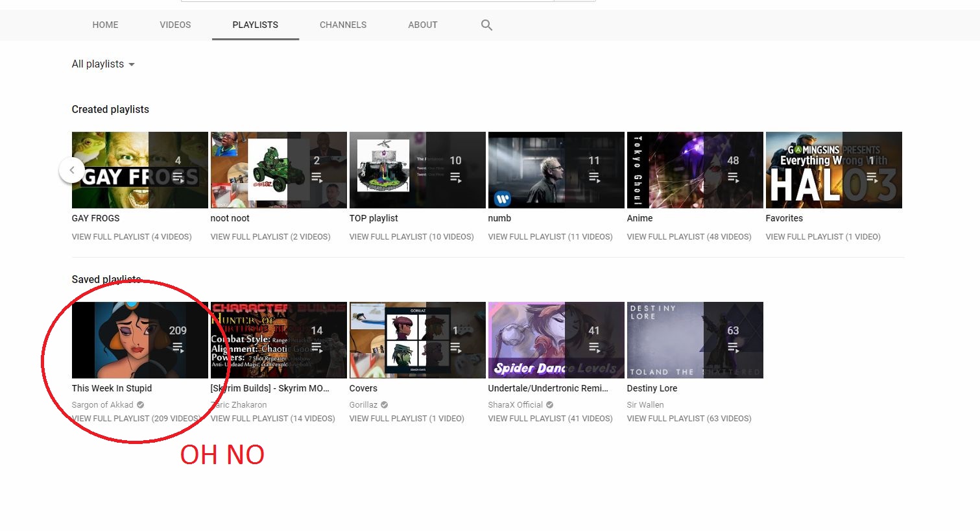Open the TOP playlist thumbnail
The image size is (980, 531).
418,170
